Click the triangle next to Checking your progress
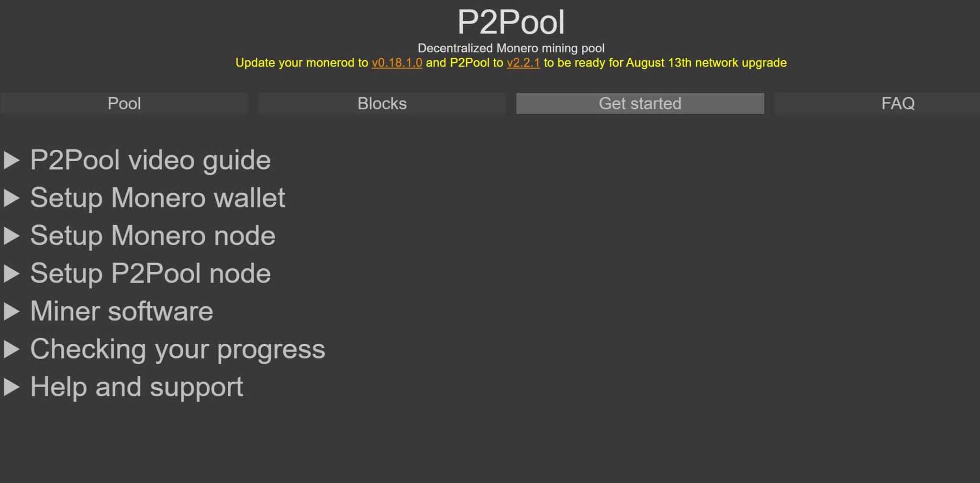This screenshot has width=980, height=483. coord(11,349)
